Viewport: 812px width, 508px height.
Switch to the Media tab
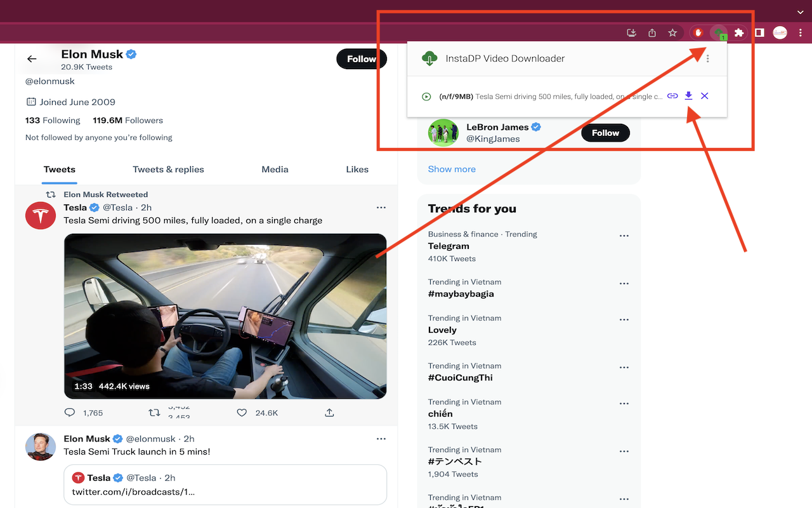point(275,170)
